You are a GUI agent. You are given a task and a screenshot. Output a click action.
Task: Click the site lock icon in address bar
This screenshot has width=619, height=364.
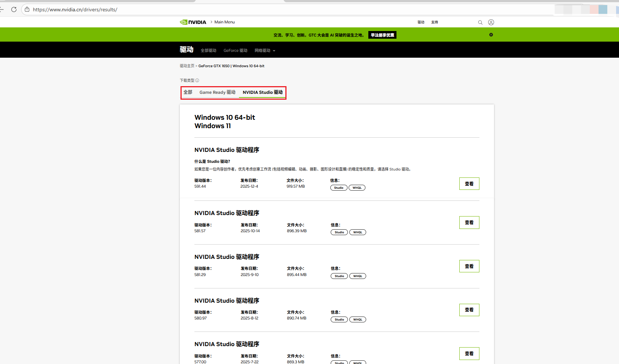[27, 9]
